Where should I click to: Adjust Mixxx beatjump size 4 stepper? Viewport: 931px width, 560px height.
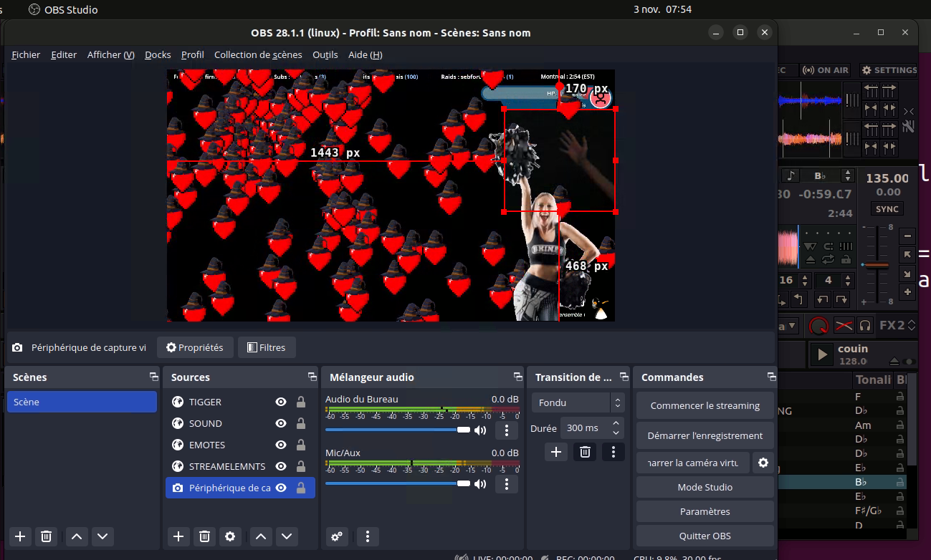click(x=849, y=280)
